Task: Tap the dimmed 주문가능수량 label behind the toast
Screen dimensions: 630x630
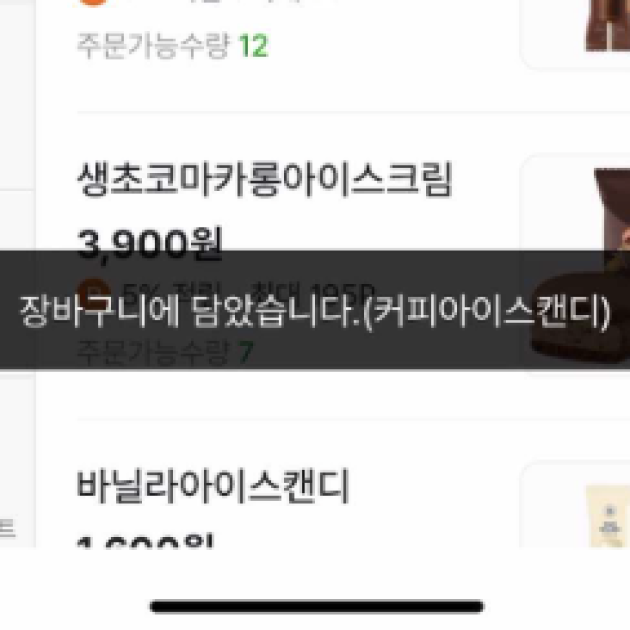Action: pyautogui.click(x=153, y=352)
